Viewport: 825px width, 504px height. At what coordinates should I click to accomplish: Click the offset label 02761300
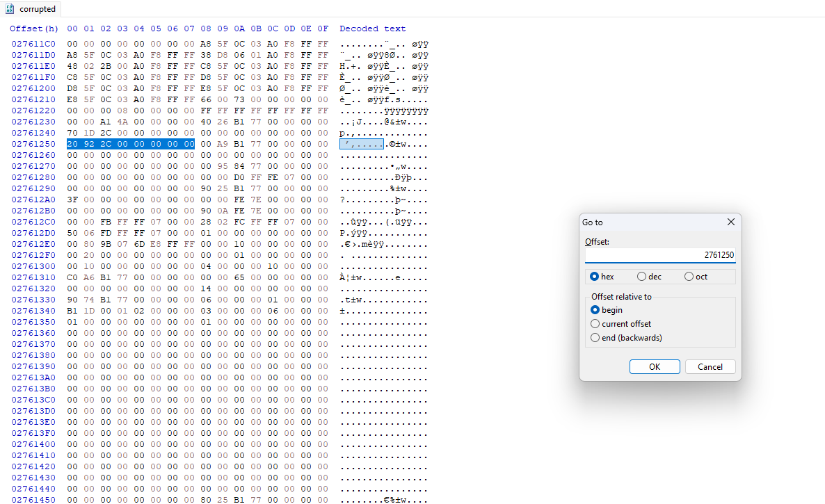pyautogui.click(x=33, y=266)
